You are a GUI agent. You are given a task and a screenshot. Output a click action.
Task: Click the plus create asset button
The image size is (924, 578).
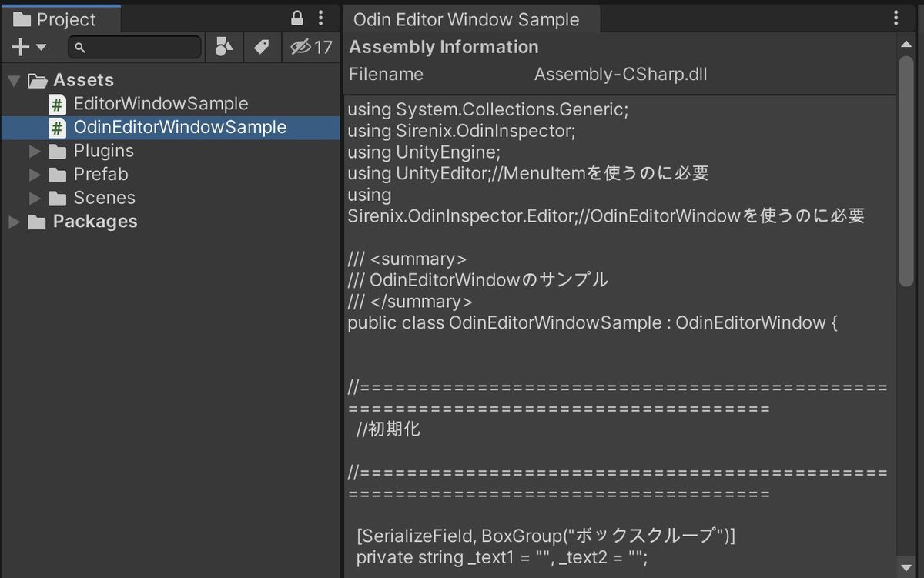[x=20, y=48]
